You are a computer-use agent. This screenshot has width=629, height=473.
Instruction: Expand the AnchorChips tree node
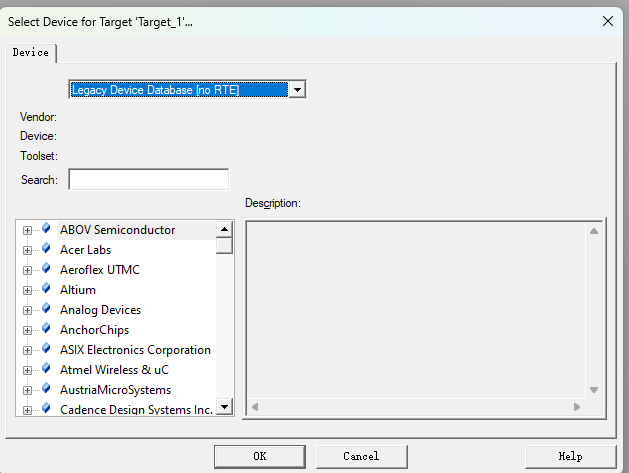point(27,330)
